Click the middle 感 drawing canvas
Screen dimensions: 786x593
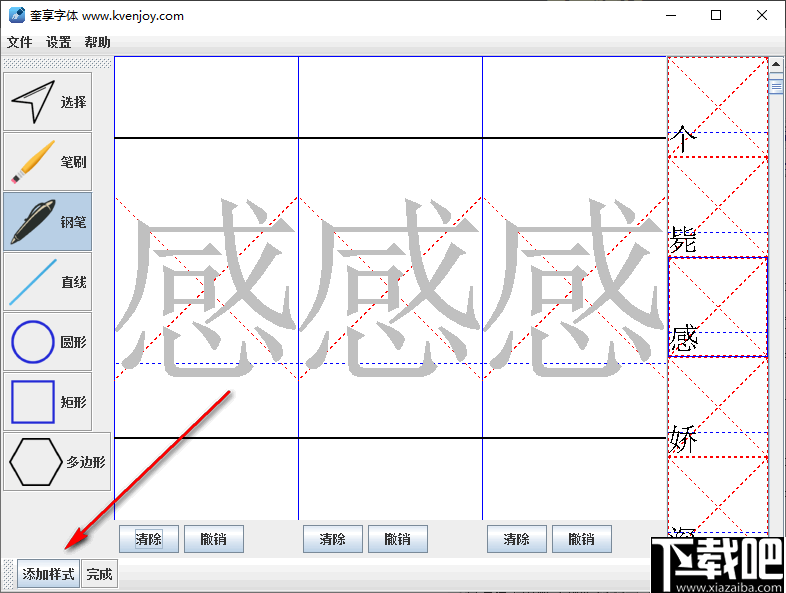[x=390, y=288]
